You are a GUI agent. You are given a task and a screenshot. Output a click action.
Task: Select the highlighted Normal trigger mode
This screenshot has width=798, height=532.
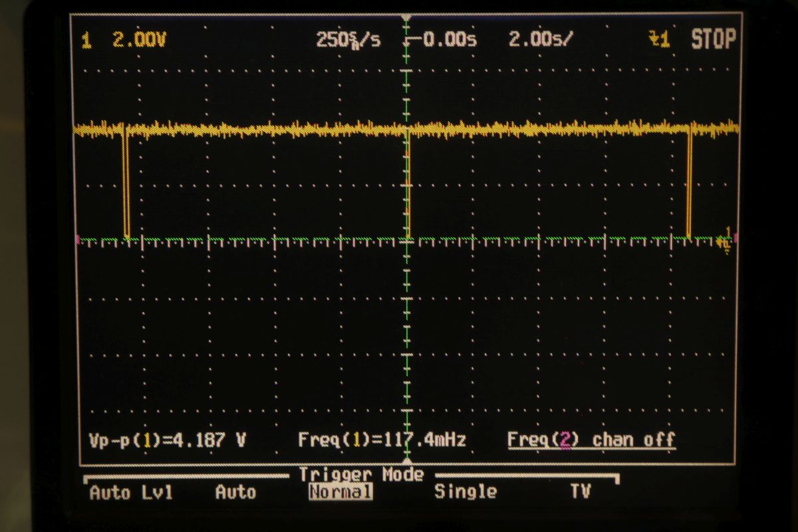pos(340,493)
